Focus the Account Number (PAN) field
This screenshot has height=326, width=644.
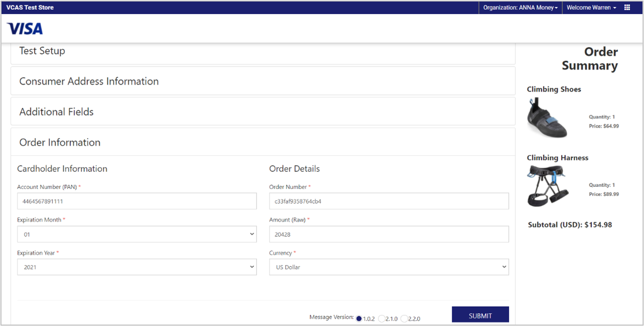point(137,201)
